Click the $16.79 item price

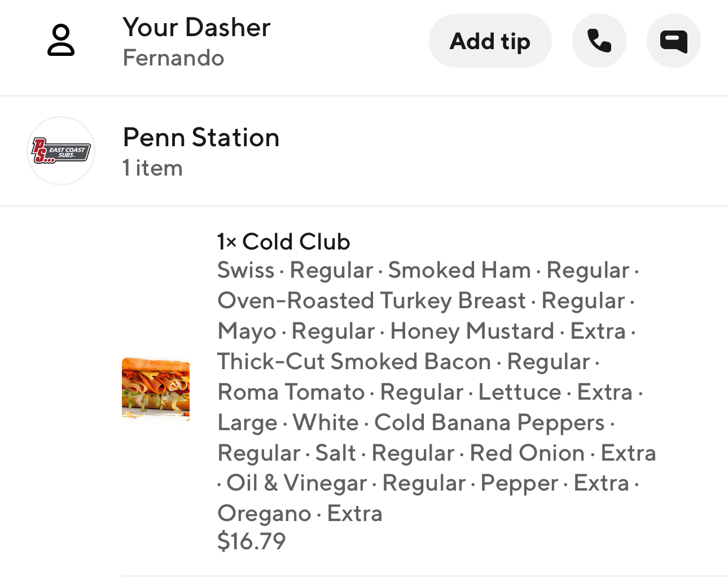point(251,541)
